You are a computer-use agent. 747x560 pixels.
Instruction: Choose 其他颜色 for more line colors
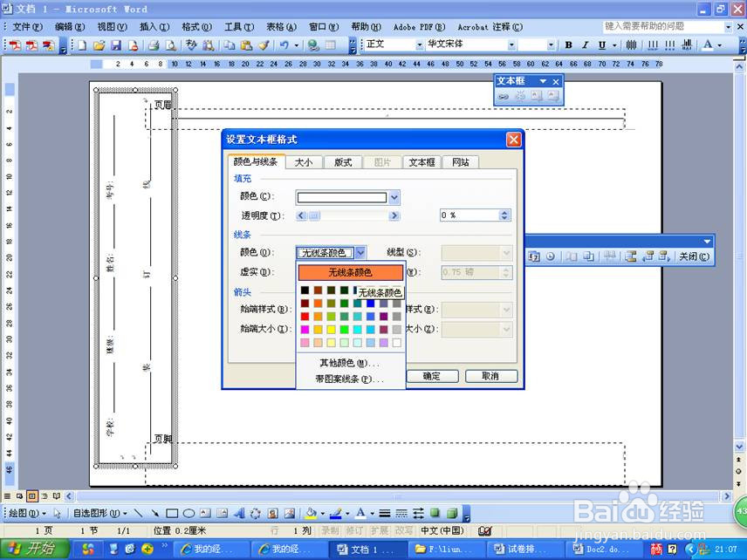[350, 364]
